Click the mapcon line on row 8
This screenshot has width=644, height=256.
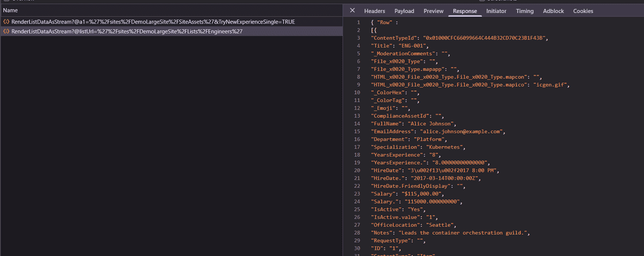click(457, 77)
